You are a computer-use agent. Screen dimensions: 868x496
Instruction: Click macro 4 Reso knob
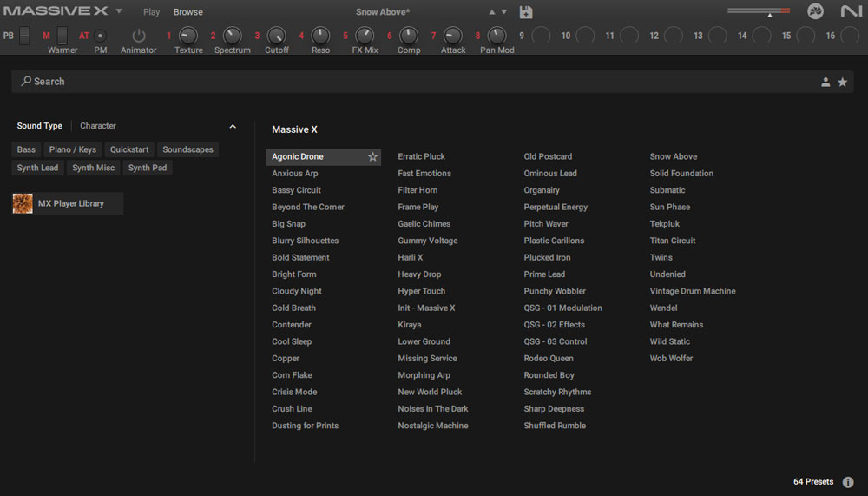tap(320, 36)
